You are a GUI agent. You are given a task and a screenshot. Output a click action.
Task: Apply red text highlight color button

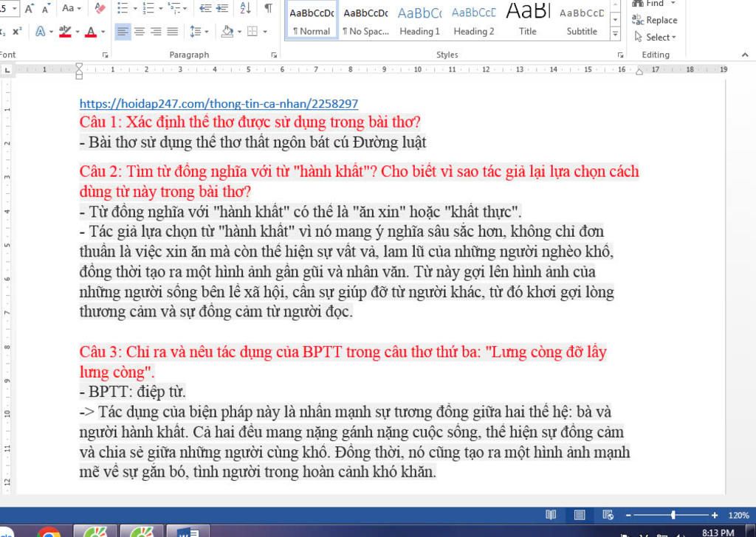click(65, 32)
